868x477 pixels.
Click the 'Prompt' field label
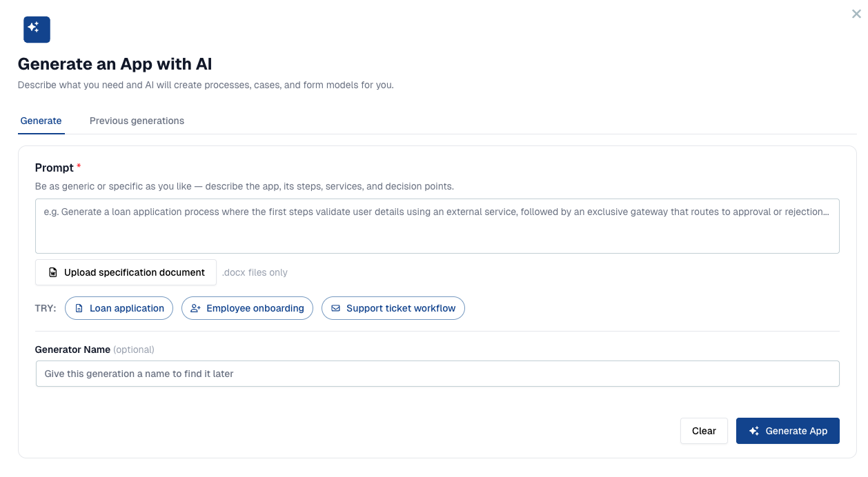click(x=55, y=168)
